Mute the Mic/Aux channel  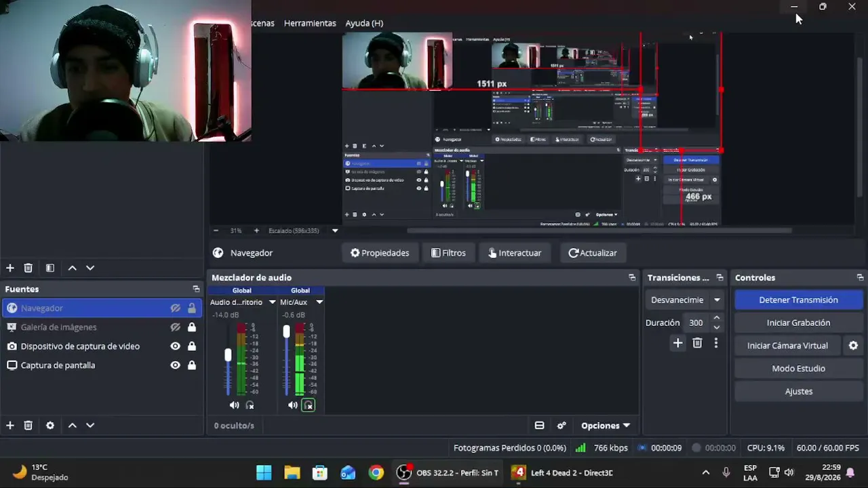tap(293, 405)
